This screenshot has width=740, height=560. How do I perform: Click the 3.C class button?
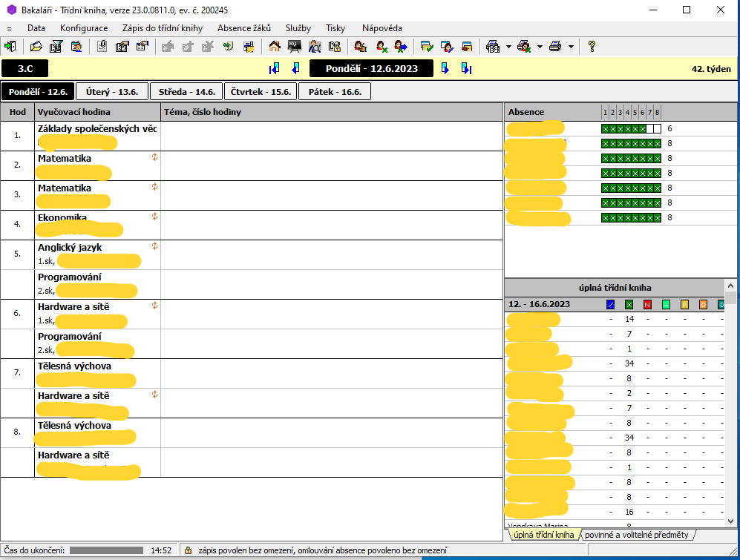(24, 69)
